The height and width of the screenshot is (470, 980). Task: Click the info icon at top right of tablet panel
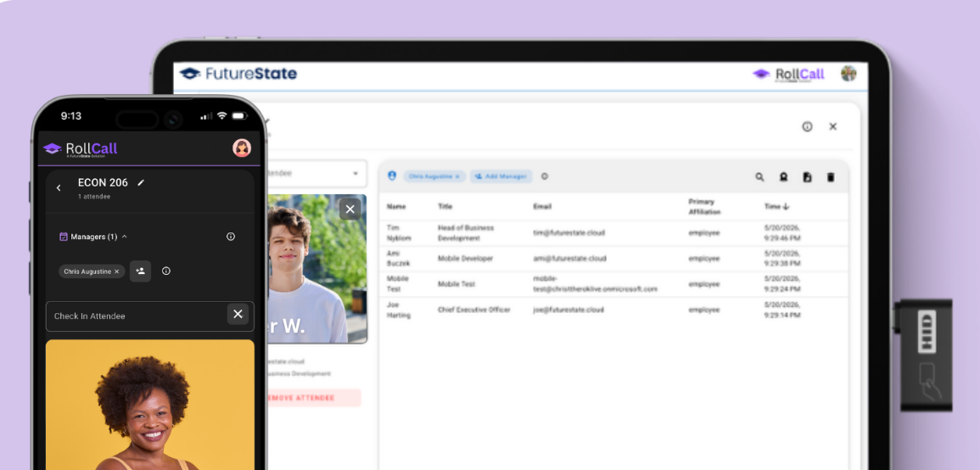click(x=807, y=126)
